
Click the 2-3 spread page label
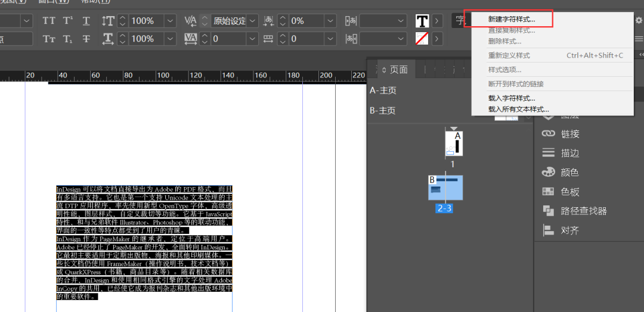pos(445,208)
